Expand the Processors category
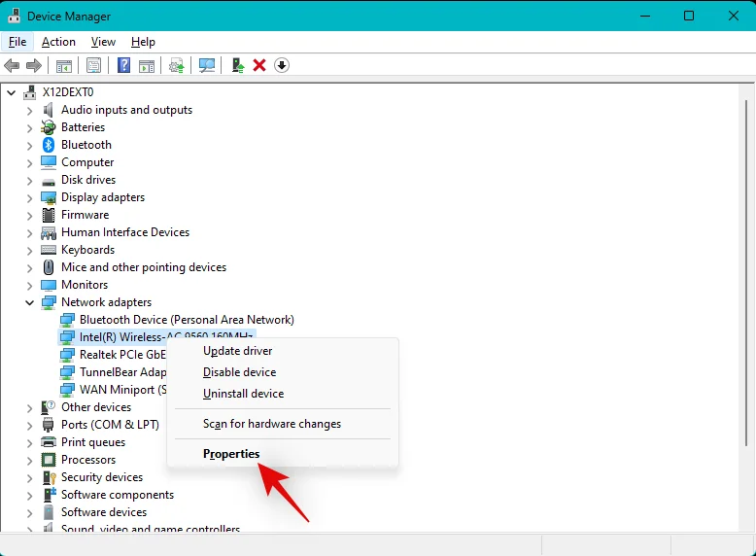This screenshot has height=556, width=756. point(29,460)
